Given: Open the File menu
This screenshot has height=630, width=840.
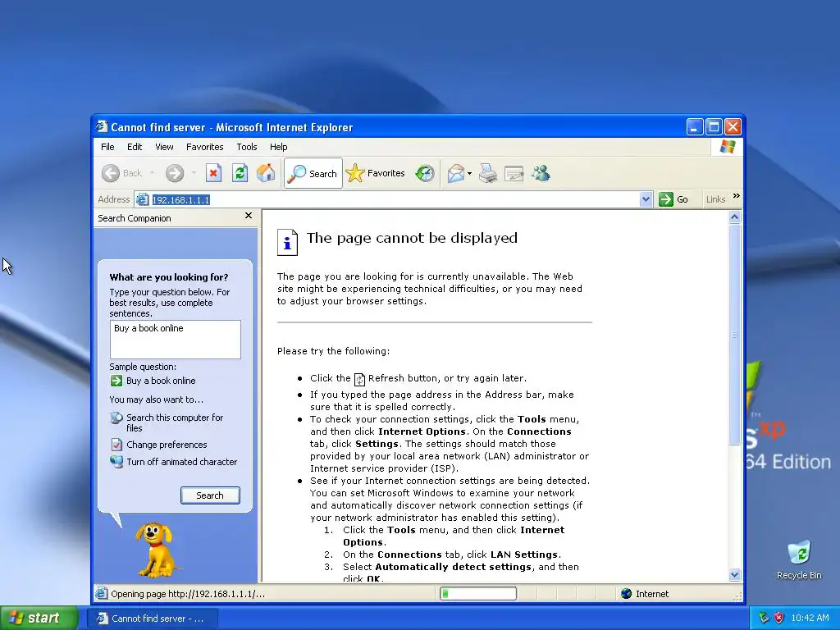Looking at the screenshot, I should [x=107, y=147].
